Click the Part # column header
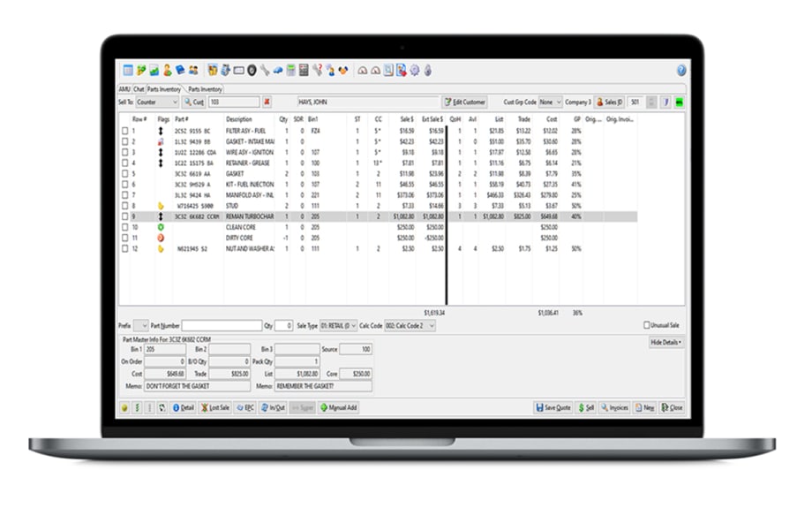Screen dimensions: 812x508 182,119
